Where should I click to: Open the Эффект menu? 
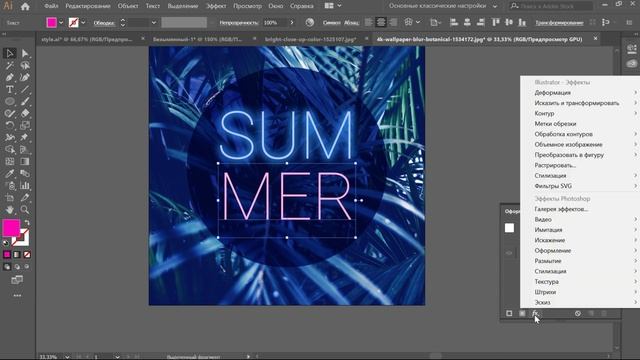tap(216, 6)
